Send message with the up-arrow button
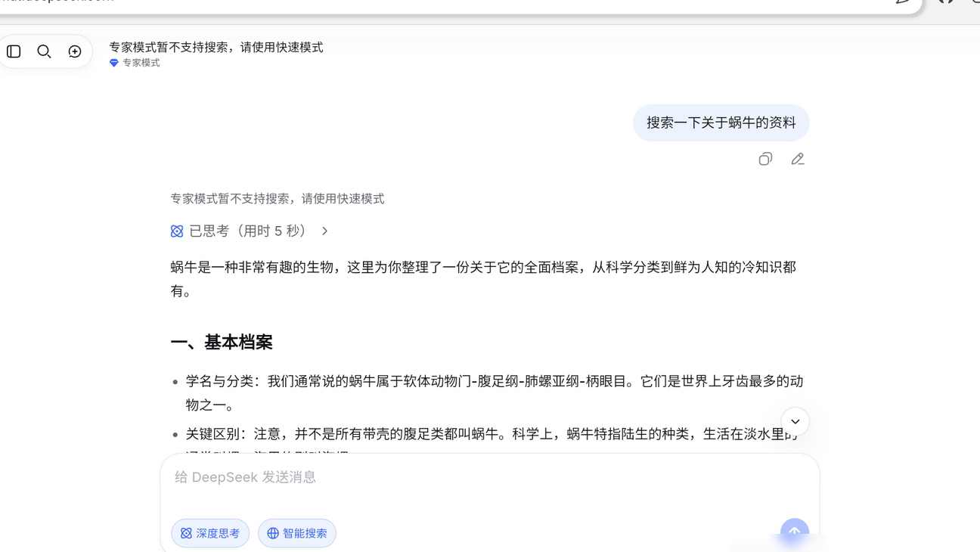Viewport: 980px width, 552px height. (795, 532)
